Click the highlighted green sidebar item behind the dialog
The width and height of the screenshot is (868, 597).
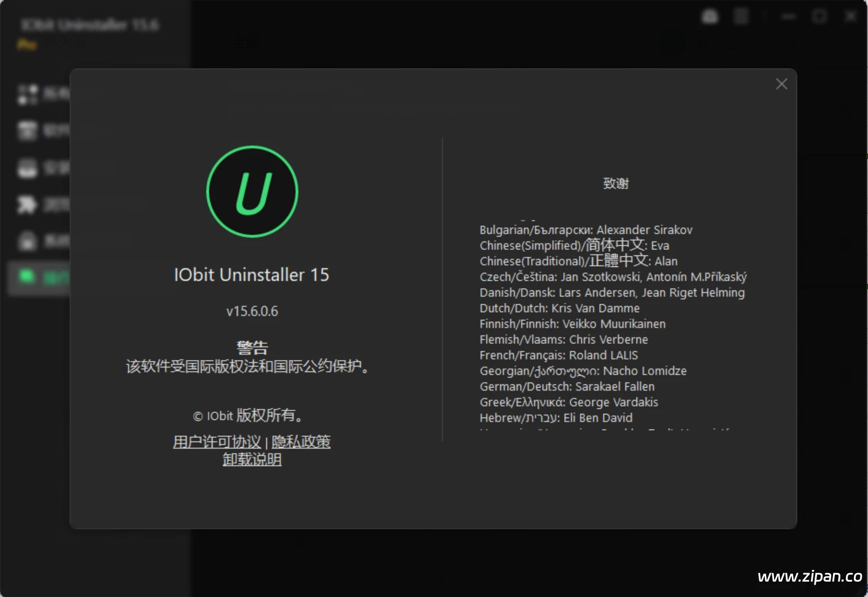(x=38, y=278)
